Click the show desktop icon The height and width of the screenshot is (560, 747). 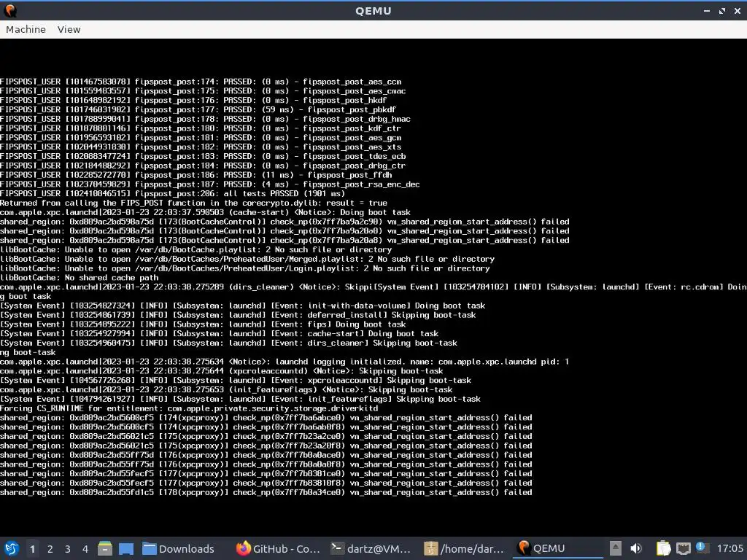[x=126, y=548]
